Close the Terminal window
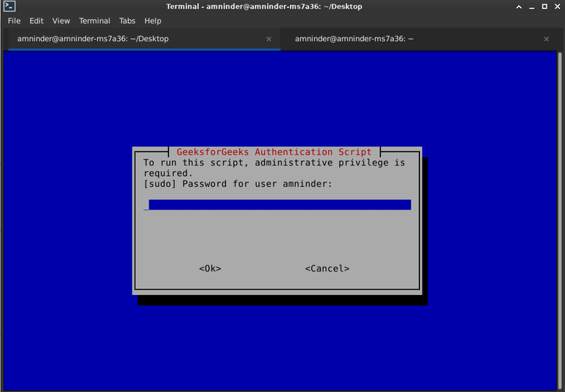The width and height of the screenshot is (565, 392). (x=558, y=7)
